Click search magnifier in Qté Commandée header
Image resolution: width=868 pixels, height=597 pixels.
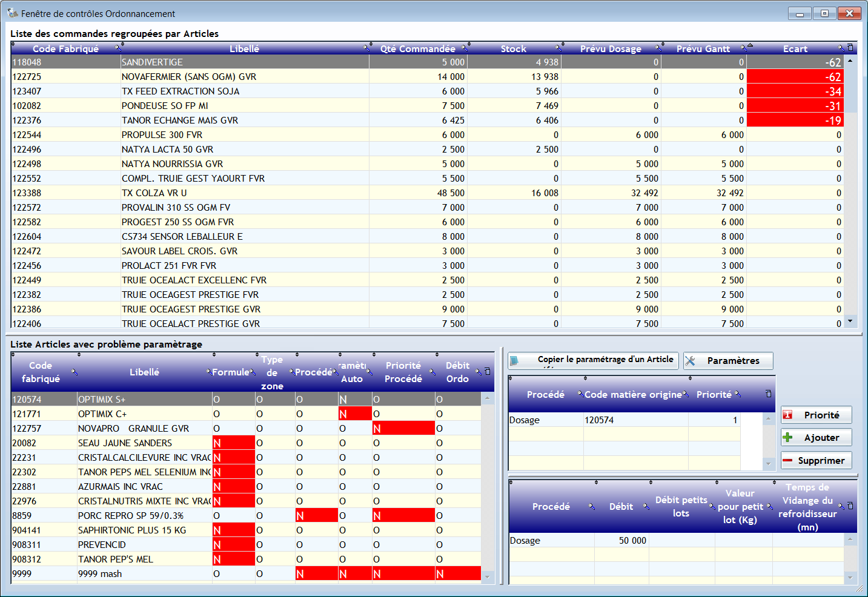[465, 48]
